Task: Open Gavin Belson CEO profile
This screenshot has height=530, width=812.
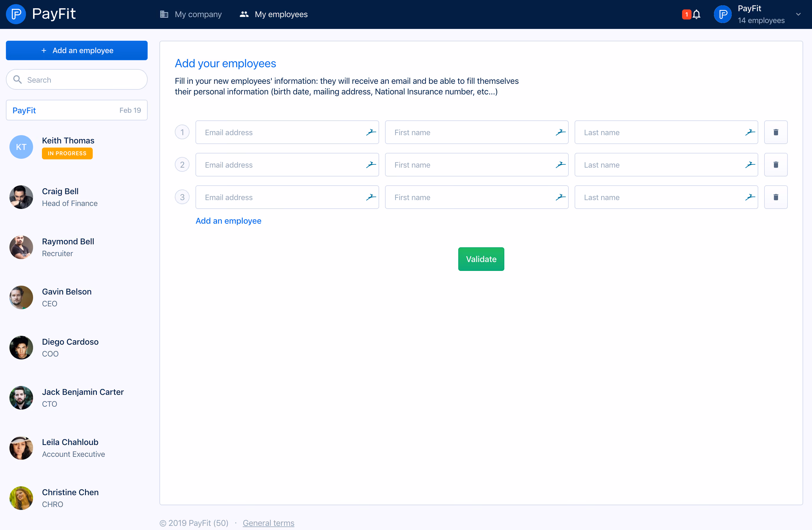Action: (x=77, y=297)
